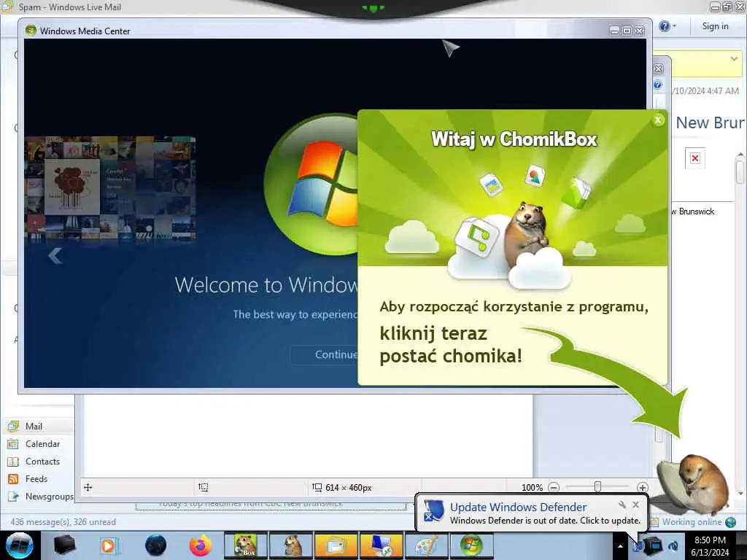The image size is (747, 560).
Task: Click the hamster taskbar button
Action: (x=291, y=545)
